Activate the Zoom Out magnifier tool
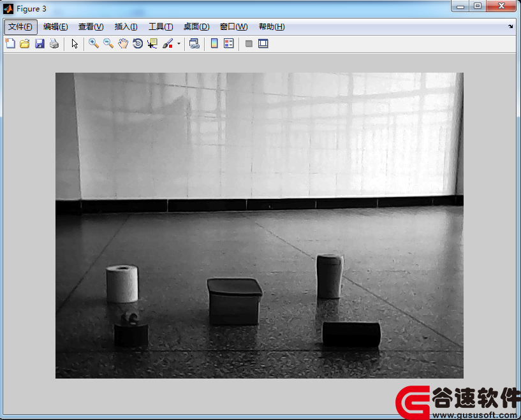 108,43
